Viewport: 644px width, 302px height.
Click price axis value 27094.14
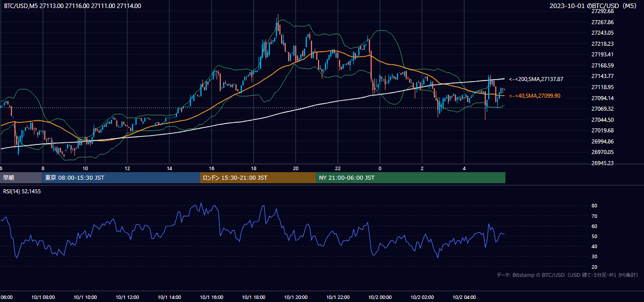(x=603, y=98)
